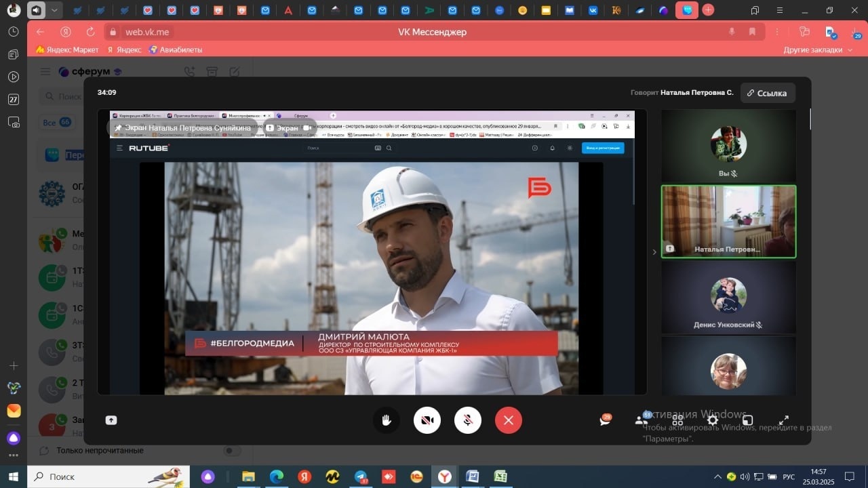
Task: Open the Yandex home button in the toolbar
Action: click(66, 32)
